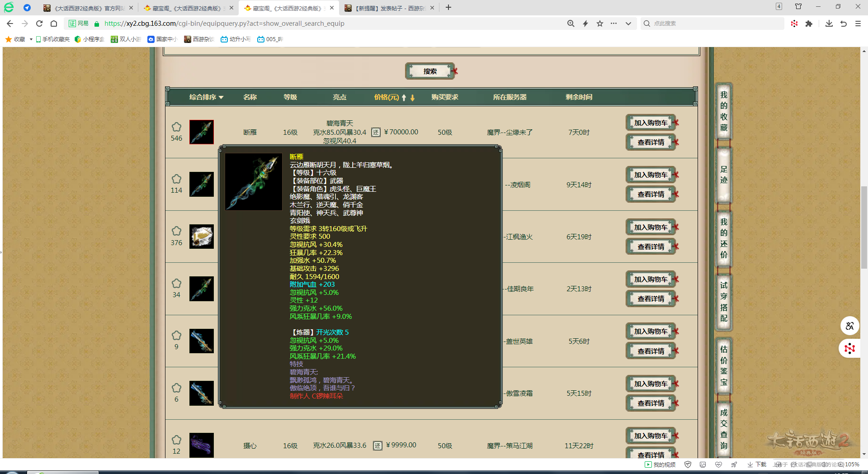The height and width of the screenshot is (474, 868).
Task: Click the 还 bargain icon beside ¥70000.00
Action: pyautogui.click(x=376, y=132)
